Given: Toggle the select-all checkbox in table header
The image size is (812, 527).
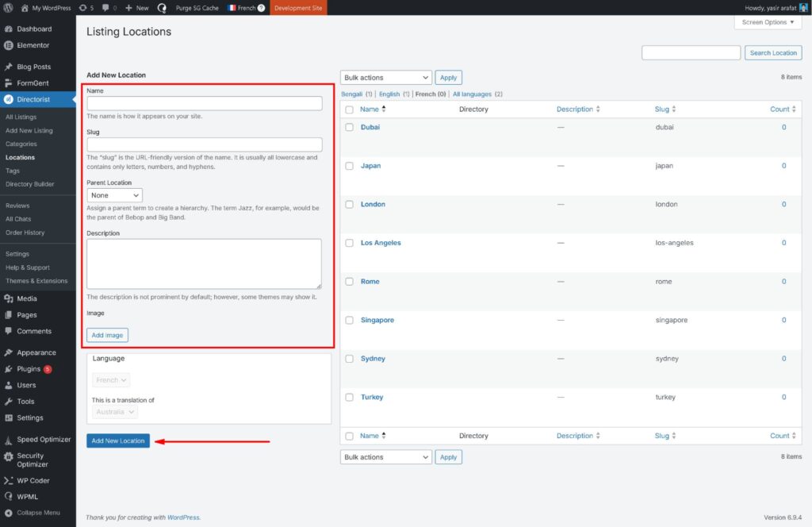Looking at the screenshot, I should [x=349, y=110].
